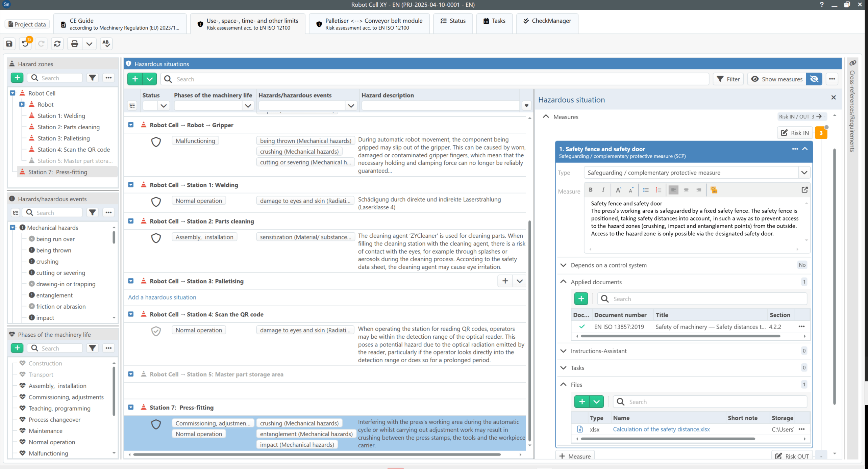This screenshot has height=469, width=868.
Task: Select entanglement under Mechanical hazards
Action: pyautogui.click(x=54, y=295)
